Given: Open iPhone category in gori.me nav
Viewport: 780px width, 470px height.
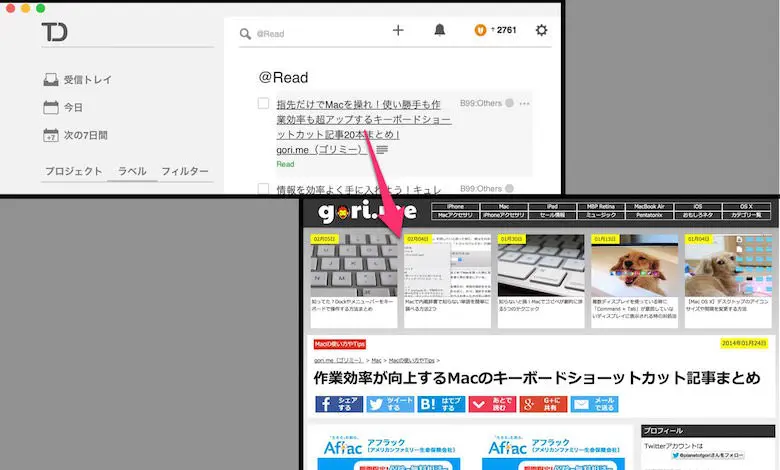Looking at the screenshot, I should pyautogui.click(x=455, y=206).
